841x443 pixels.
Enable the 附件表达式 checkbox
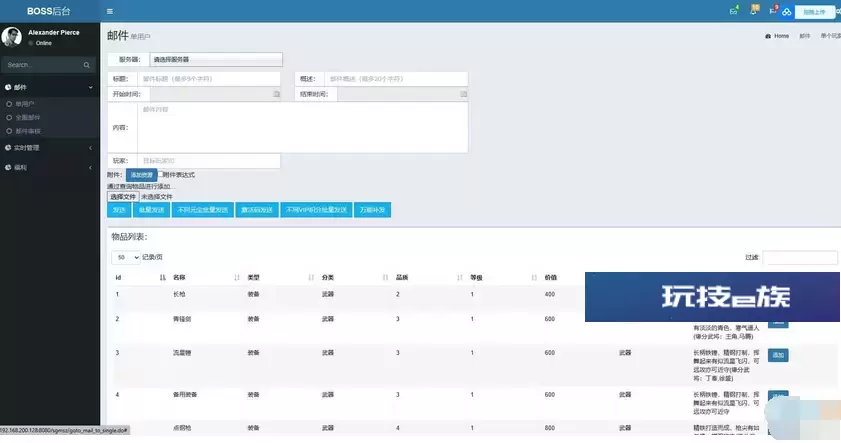pos(160,175)
